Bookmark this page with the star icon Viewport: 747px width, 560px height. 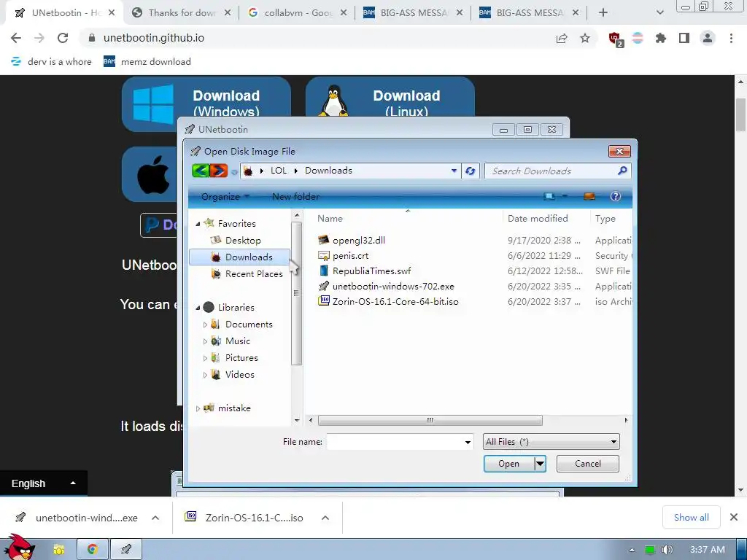point(585,38)
